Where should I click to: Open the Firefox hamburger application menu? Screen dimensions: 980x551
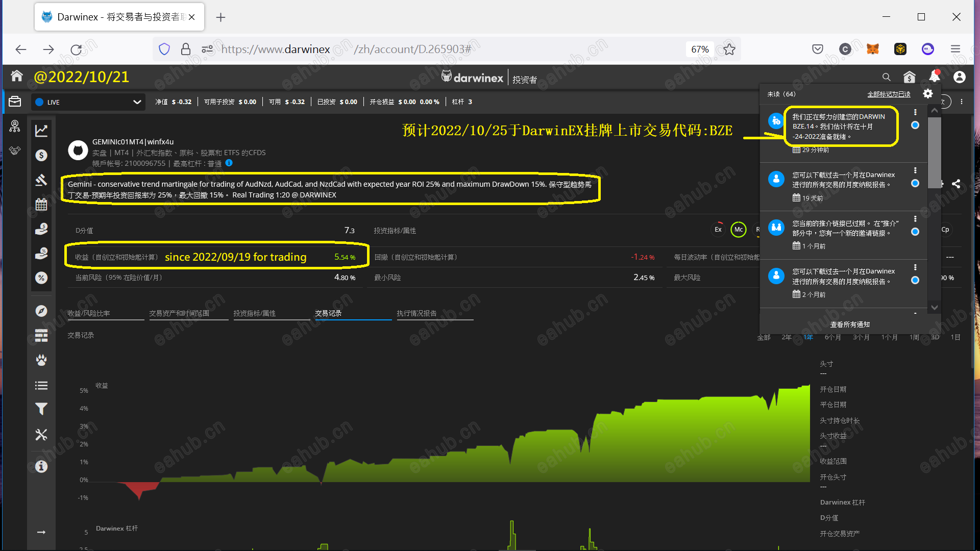tap(955, 49)
